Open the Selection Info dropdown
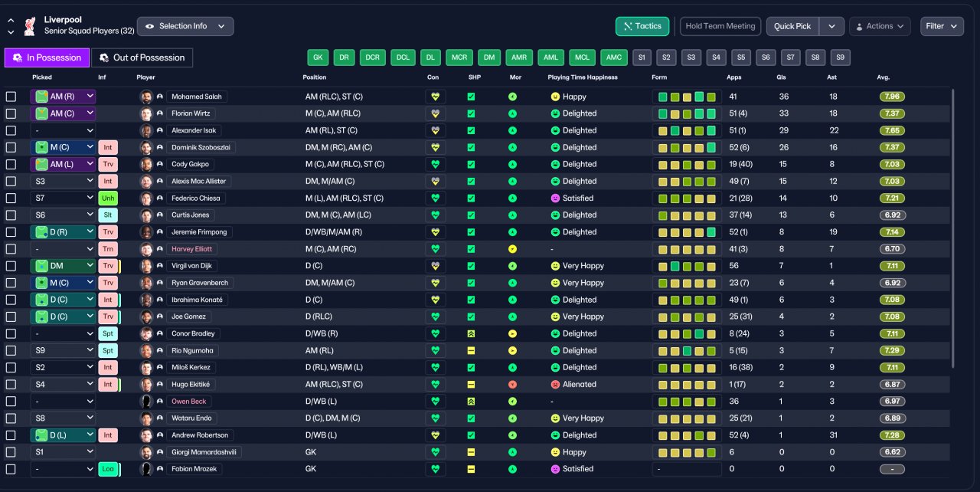Screen dimensions: 980x492 (185, 26)
